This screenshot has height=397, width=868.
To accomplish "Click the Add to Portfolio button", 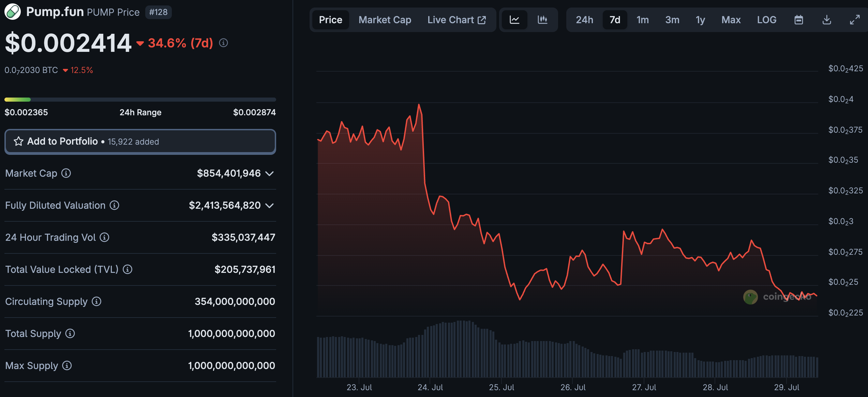I will pyautogui.click(x=140, y=141).
